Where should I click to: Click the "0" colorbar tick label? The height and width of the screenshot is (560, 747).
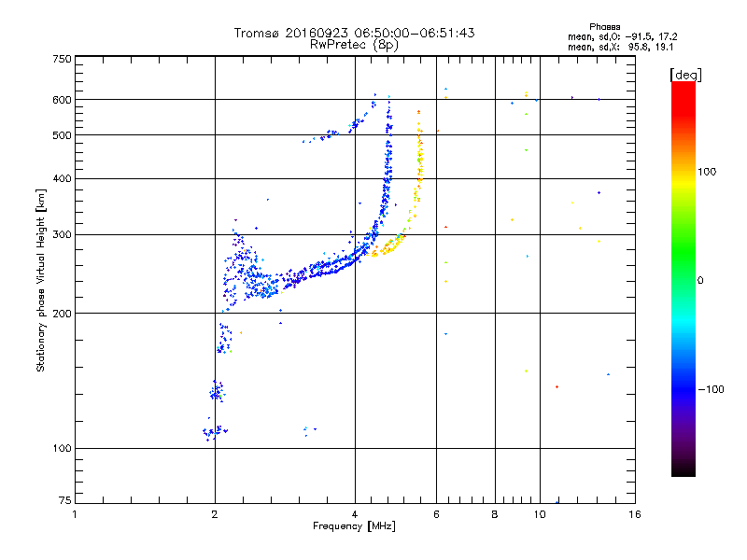click(700, 280)
